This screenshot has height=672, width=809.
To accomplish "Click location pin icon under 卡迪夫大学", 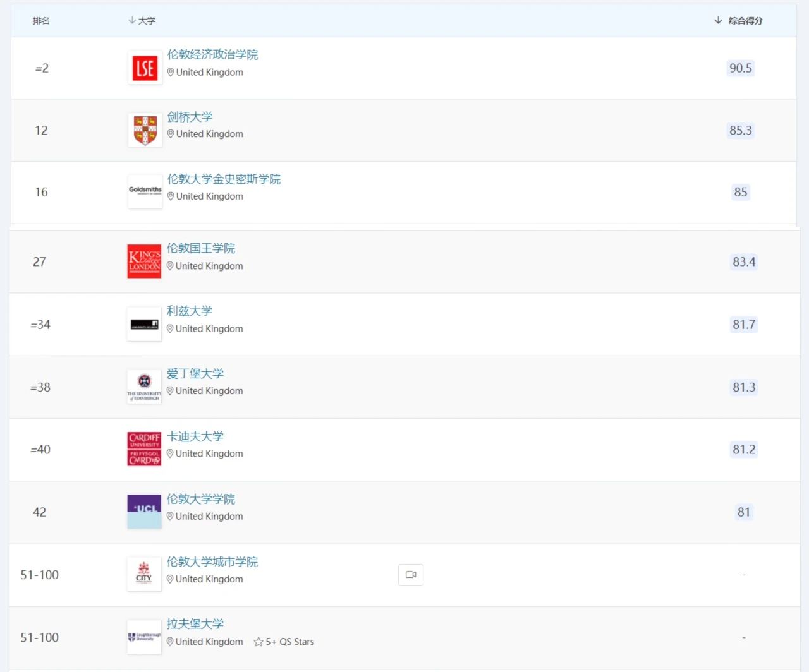I will [x=170, y=453].
